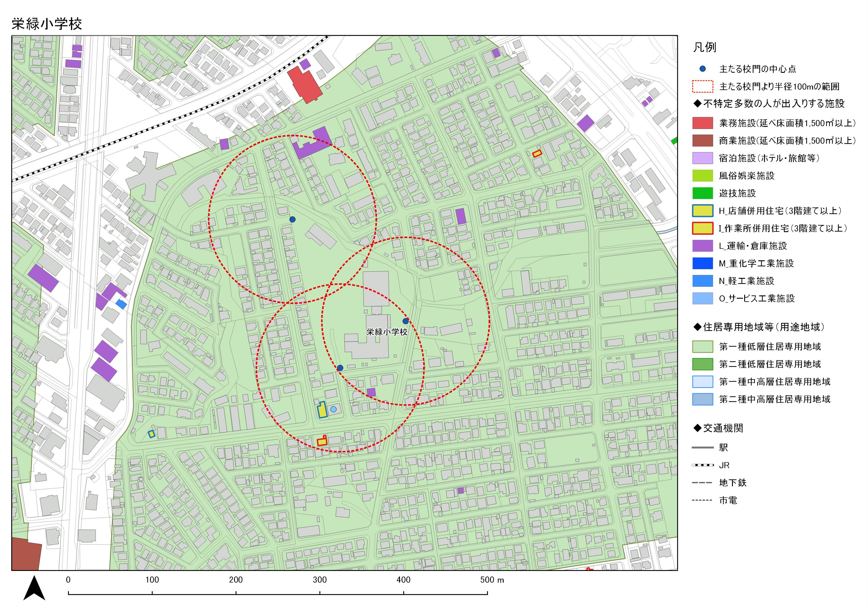Click the yellow H_店舗併用住宅 legend swatch

[x=702, y=211]
